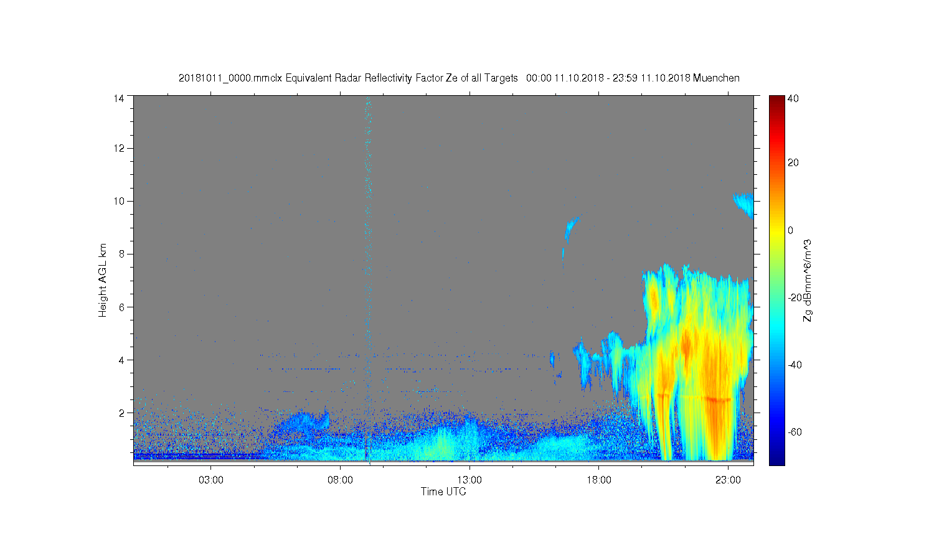The height and width of the screenshot is (560, 934).
Task: Click height label '12' on y-axis
Action: [x=118, y=148]
